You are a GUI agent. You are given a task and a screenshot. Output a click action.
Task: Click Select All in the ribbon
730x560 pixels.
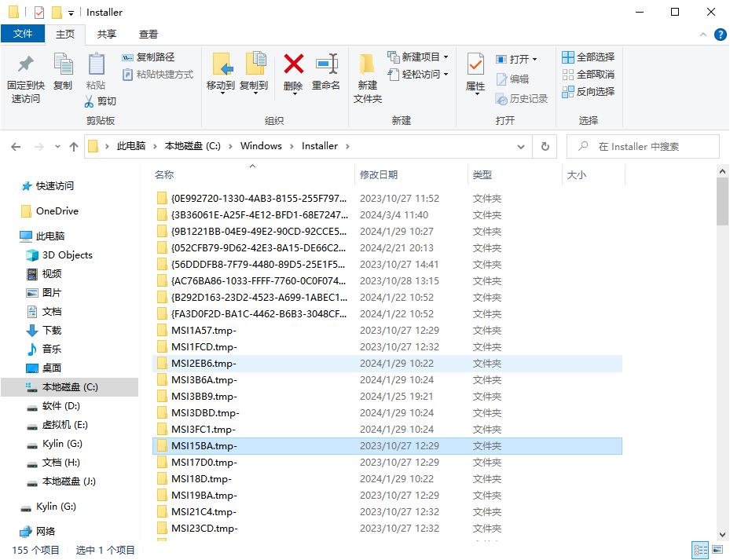click(x=589, y=57)
